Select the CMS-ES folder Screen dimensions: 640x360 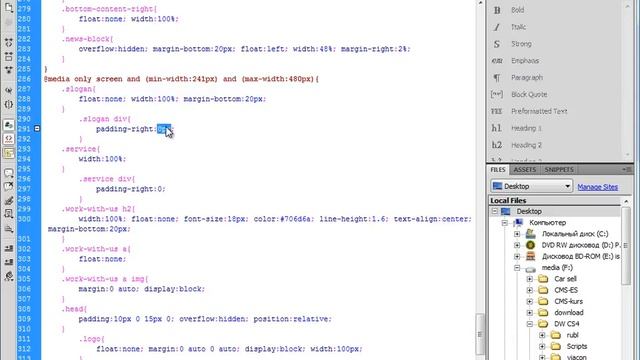pyautogui.click(x=566, y=290)
